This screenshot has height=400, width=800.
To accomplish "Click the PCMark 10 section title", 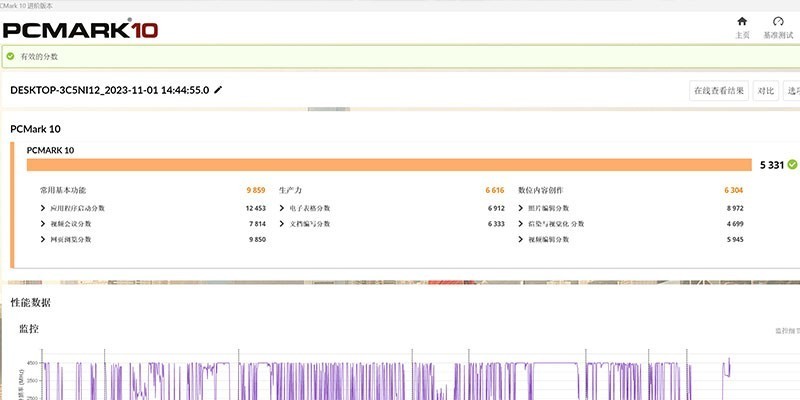I will tap(35, 129).
